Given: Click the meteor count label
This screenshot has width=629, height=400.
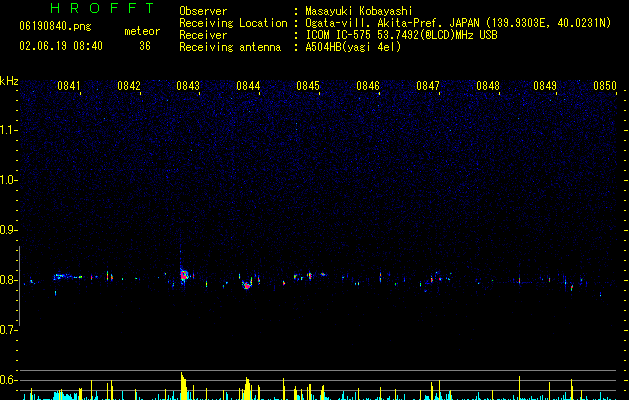Looking at the screenshot, I should click(142, 31).
